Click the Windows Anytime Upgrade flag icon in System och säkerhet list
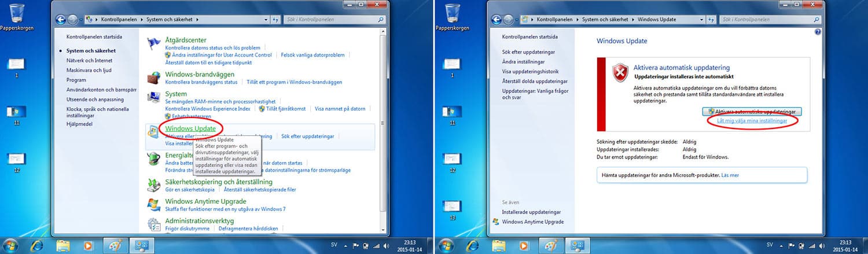This screenshot has height=254, width=868. coord(153,204)
